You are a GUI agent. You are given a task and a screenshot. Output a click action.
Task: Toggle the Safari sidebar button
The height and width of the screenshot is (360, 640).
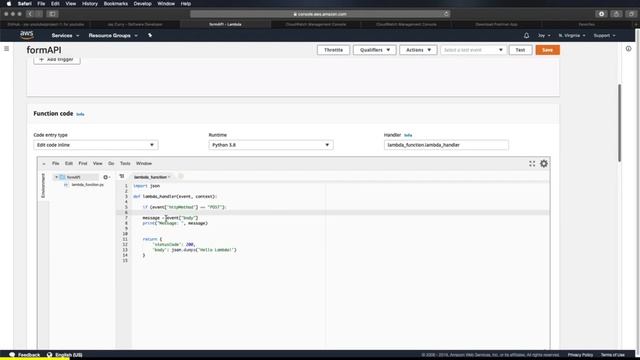(x=52, y=14)
